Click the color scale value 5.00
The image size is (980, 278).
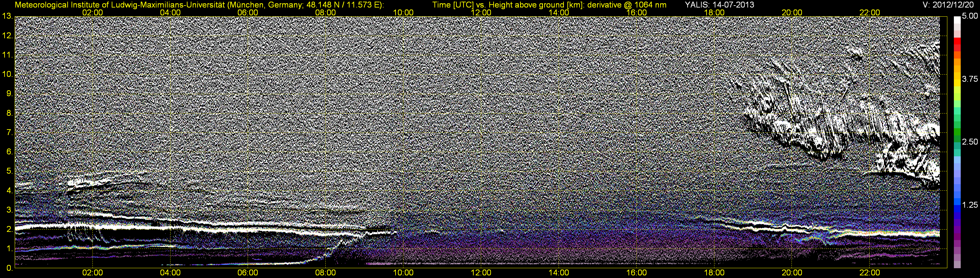[x=970, y=16]
